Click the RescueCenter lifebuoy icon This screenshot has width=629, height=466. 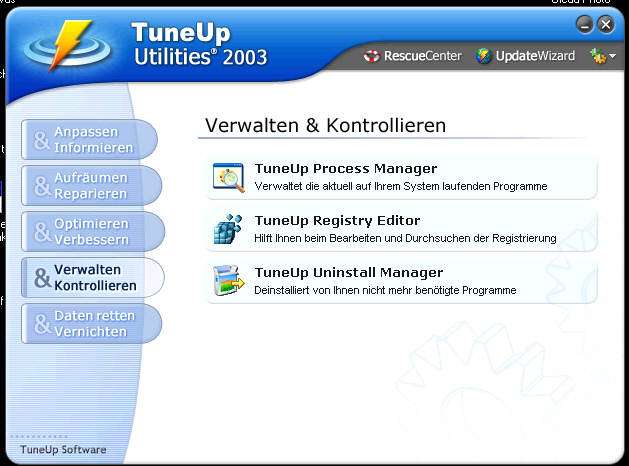click(371, 56)
